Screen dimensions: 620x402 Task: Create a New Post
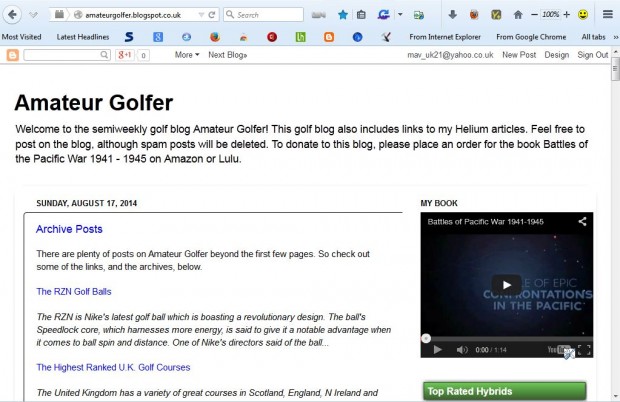[x=519, y=55]
